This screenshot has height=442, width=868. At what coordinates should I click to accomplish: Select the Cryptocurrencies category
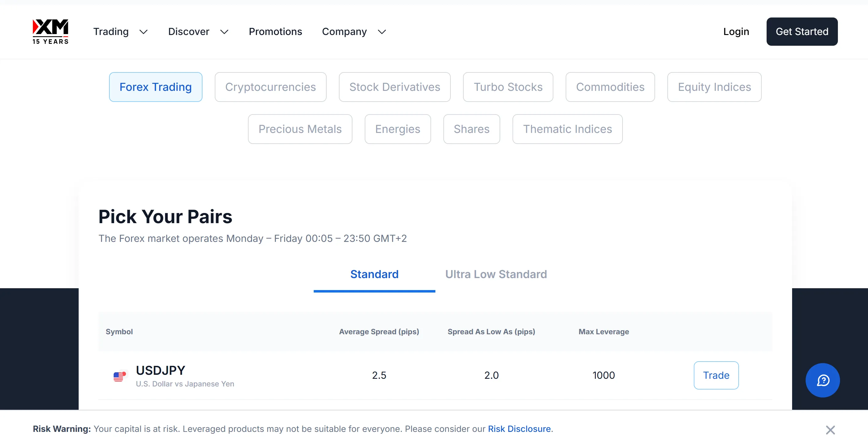270,87
